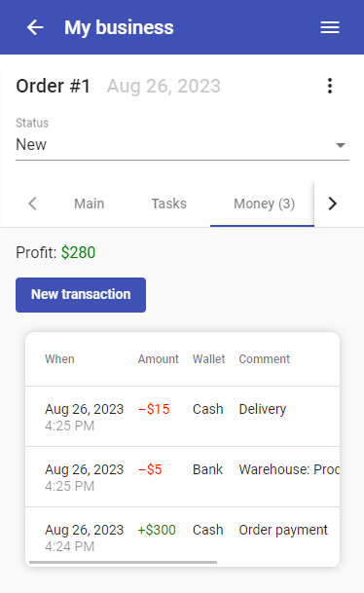Viewport: 364px width, 593px height.
Task: Open the hamburger menu
Action: [330, 27]
